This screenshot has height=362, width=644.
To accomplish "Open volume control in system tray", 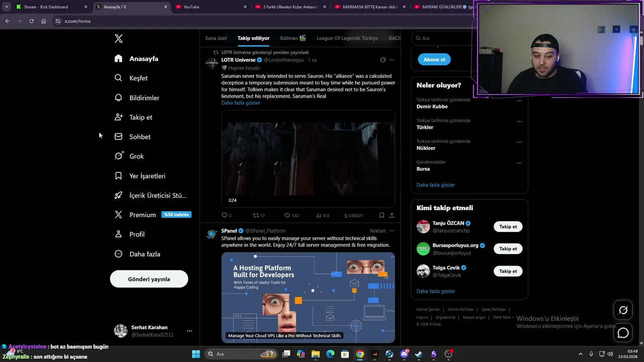I will pos(610,354).
